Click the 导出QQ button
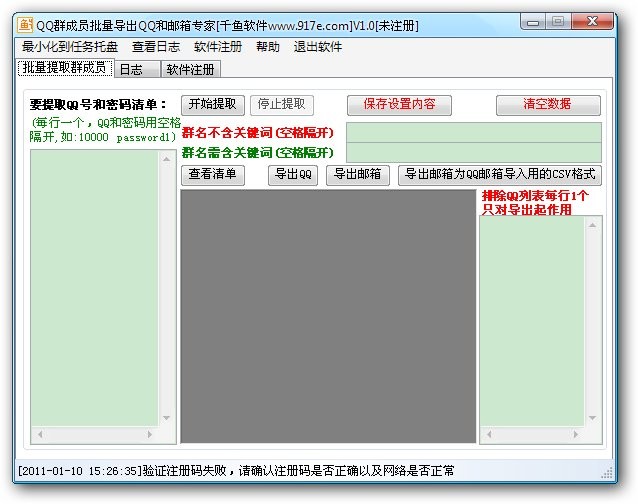638x504 pixels. pos(293,175)
